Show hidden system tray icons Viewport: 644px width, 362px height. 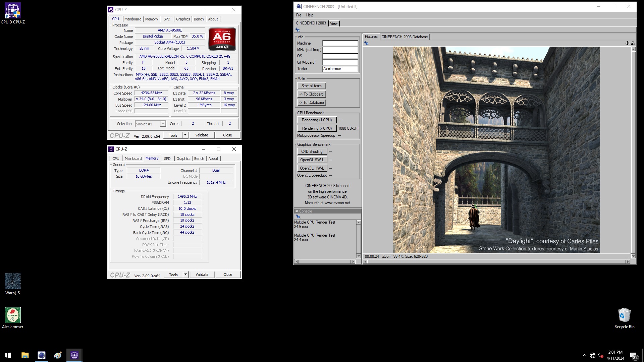pyautogui.click(x=584, y=355)
